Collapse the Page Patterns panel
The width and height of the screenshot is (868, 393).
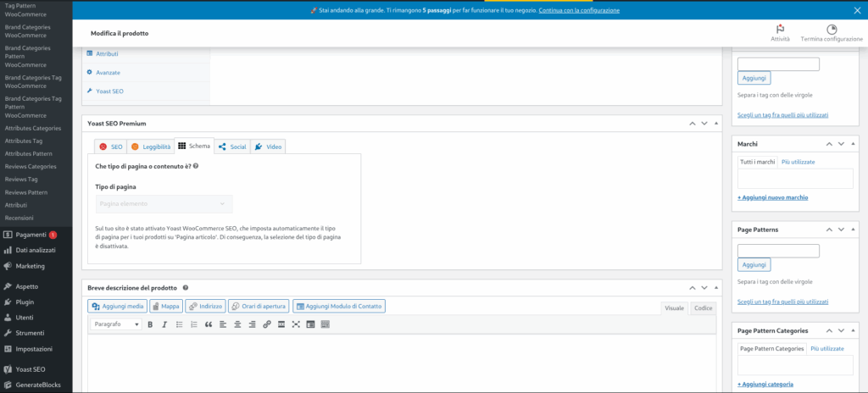click(x=853, y=230)
